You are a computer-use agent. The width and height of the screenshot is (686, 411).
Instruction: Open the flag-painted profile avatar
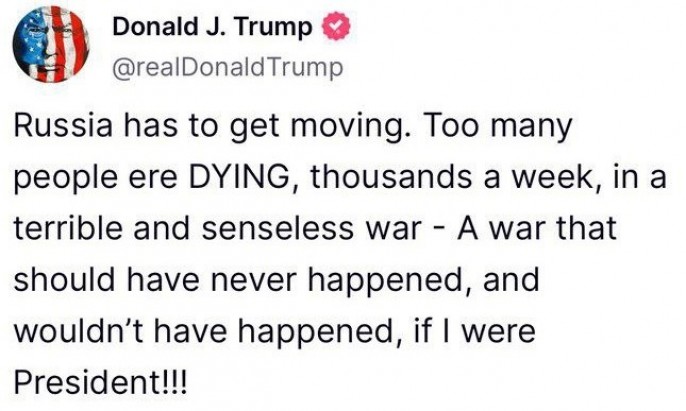tap(51, 44)
